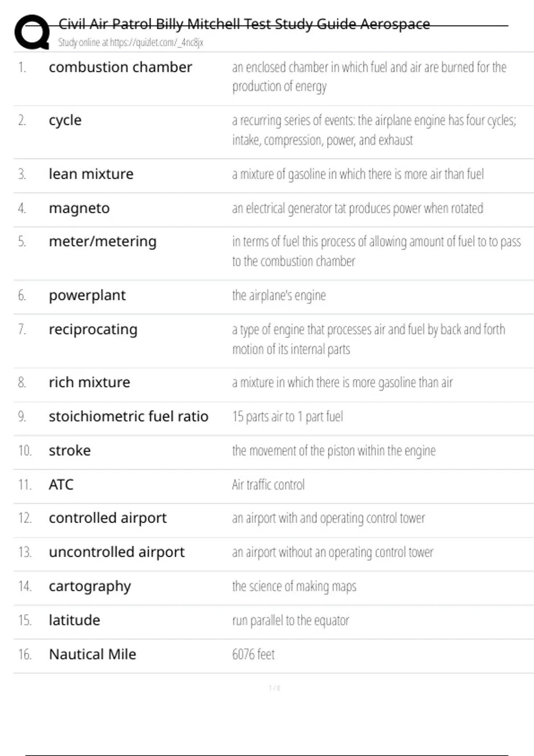Select the term 'combustion chamber'
Screen dimensions: 534x756
[x=120, y=67]
